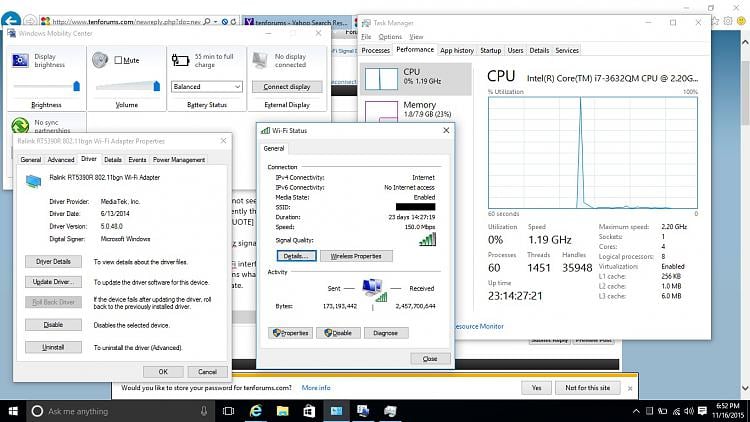The image size is (750, 422).
Task: Click the network connections taskbar icon
Action: 363,411
